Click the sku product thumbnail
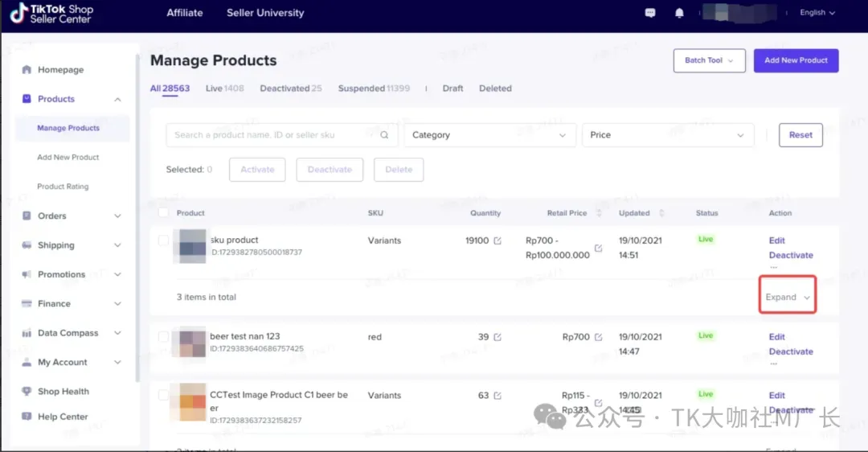 coord(190,246)
